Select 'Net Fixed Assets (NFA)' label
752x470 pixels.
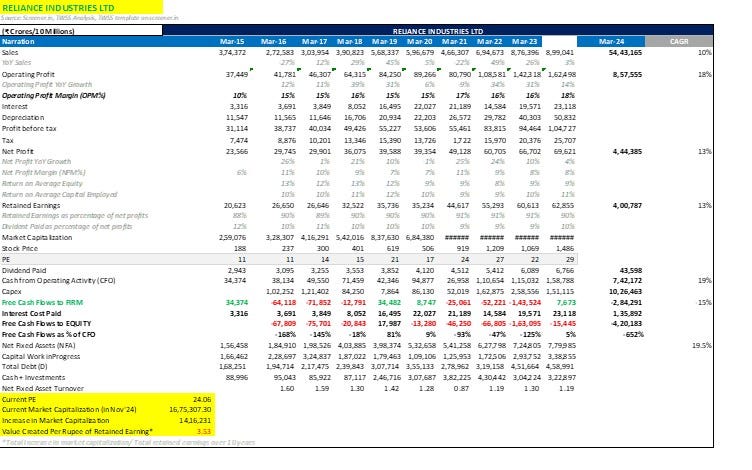[x=38, y=346]
